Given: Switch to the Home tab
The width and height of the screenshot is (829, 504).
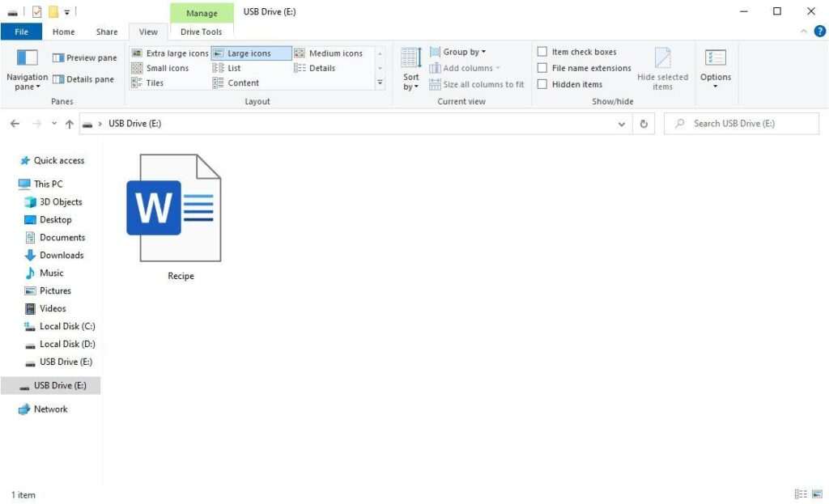Looking at the screenshot, I should click(x=63, y=32).
